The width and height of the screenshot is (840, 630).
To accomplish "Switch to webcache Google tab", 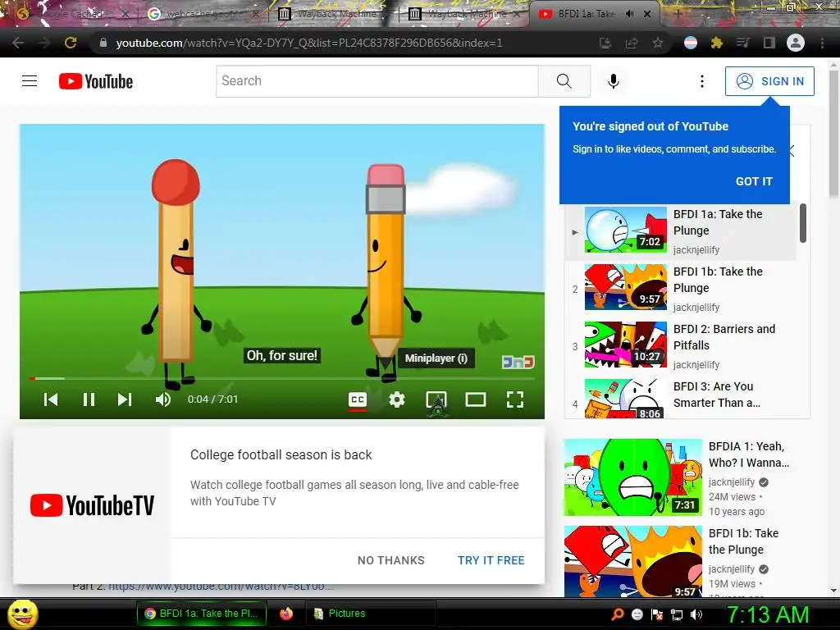I will [x=203, y=14].
